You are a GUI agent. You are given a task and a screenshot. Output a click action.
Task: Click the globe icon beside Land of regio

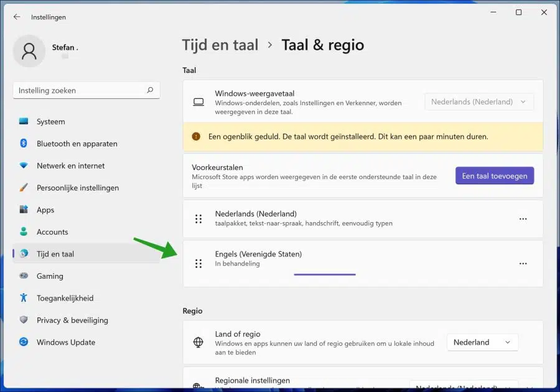[x=198, y=342]
